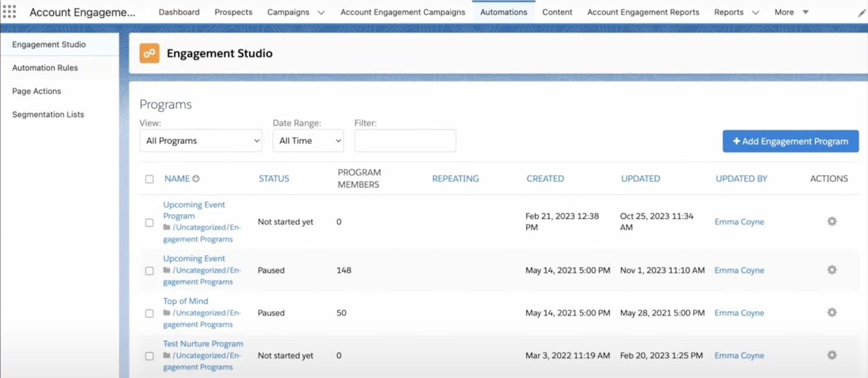Viewport: 868px width, 378px height.
Task: Open the Prospects tab
Action: 233,12
